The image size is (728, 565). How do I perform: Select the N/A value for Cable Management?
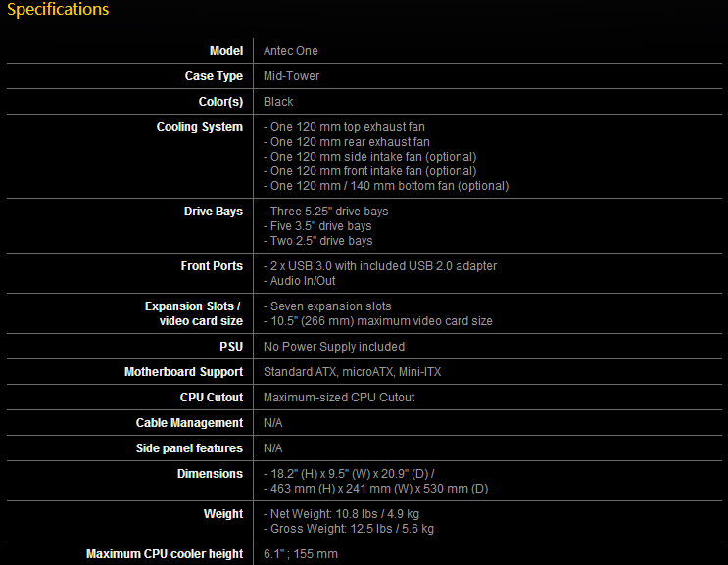273,423
